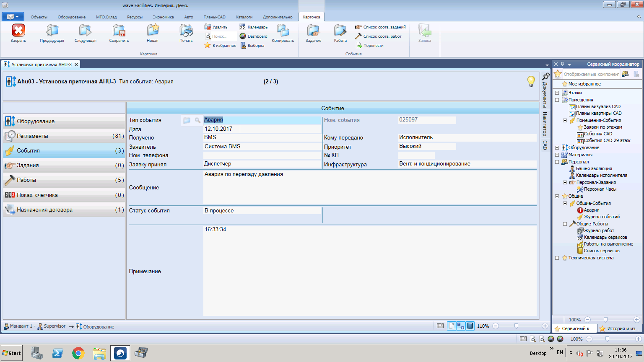Open the Навигатор vertical side tab
Image resolution: width=644 pixels, height=362 pixels.
click(x=545, y=124)
